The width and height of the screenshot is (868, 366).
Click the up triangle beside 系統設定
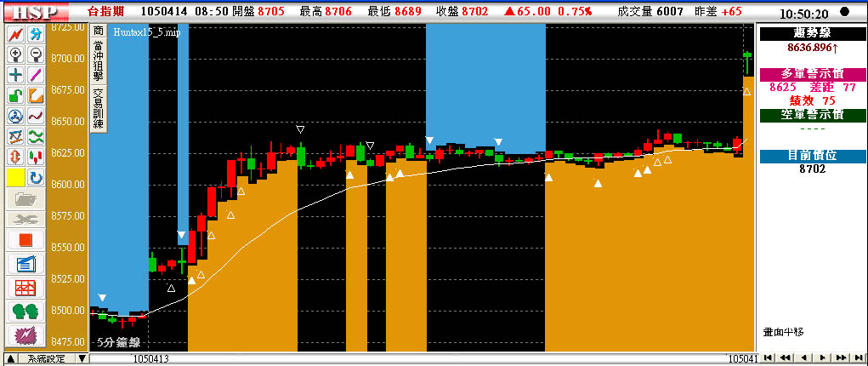[10, 359]
